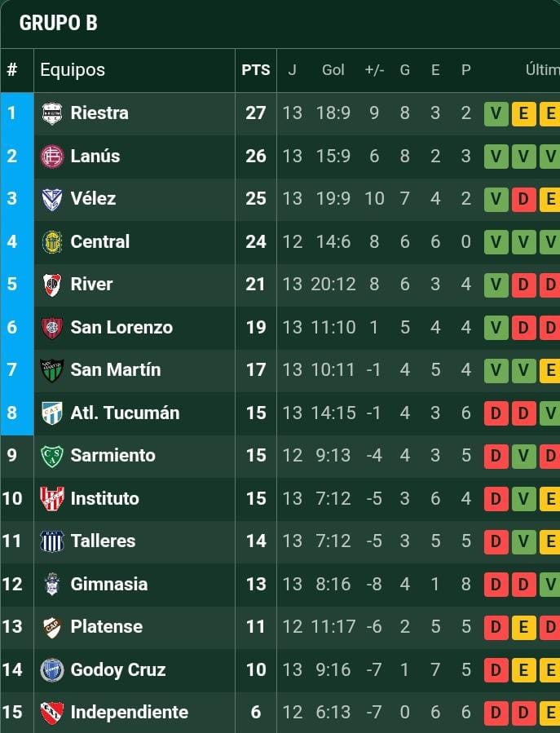This screenshot has height=733, width=560.
Task: Click the Lanús club badge
Action: 52,156
